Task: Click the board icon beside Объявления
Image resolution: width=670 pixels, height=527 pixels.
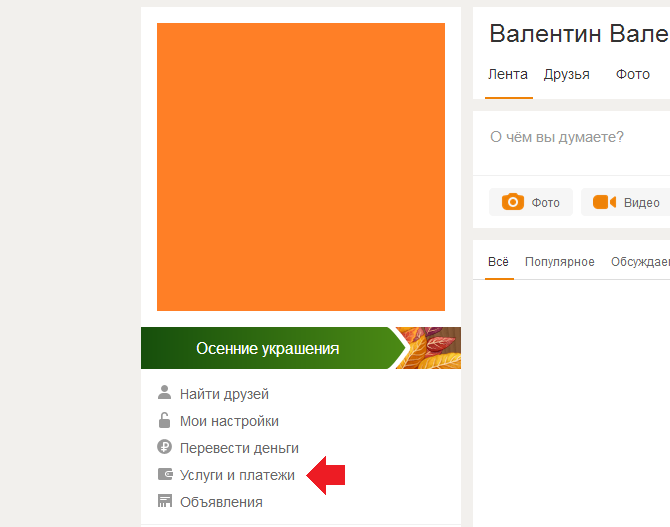Action: click(165, 501)
